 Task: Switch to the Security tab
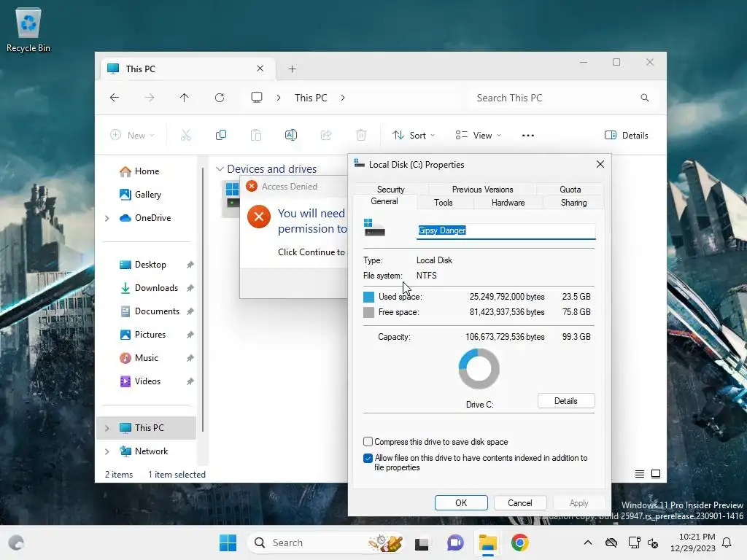[x=391, y=189]
